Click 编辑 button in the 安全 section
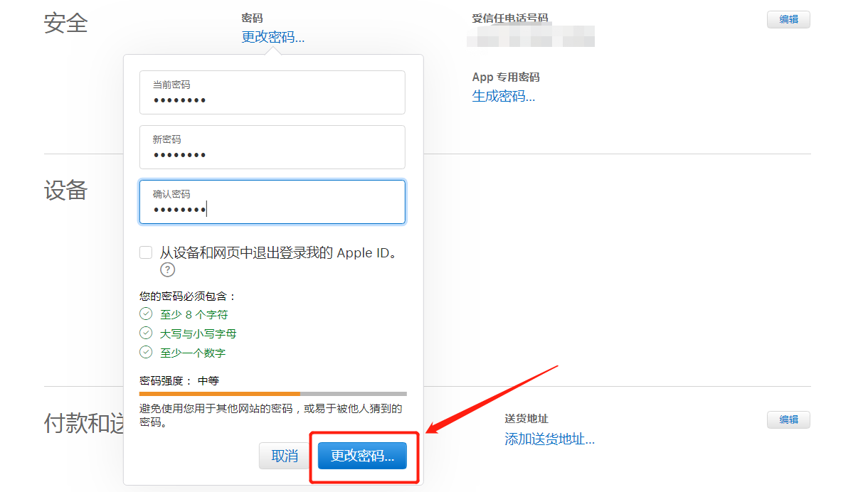 pos(788,20)
